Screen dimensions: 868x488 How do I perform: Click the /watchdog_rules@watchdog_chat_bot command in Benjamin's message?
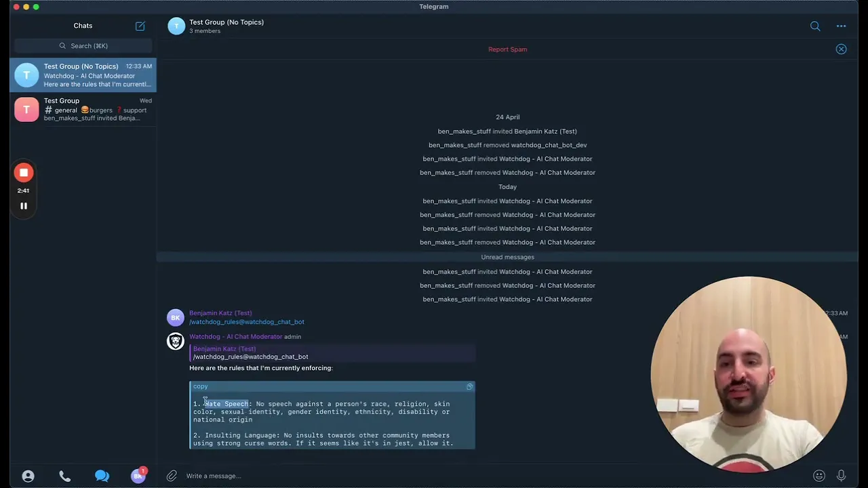tap(247, 322)
